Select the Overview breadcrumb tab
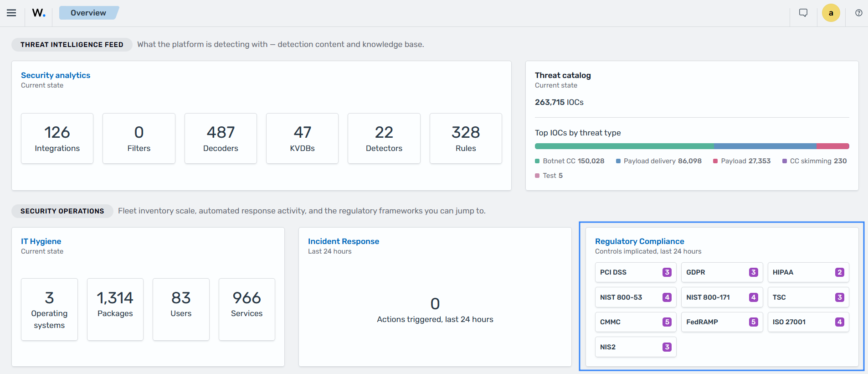 click(x=88, y=13)
